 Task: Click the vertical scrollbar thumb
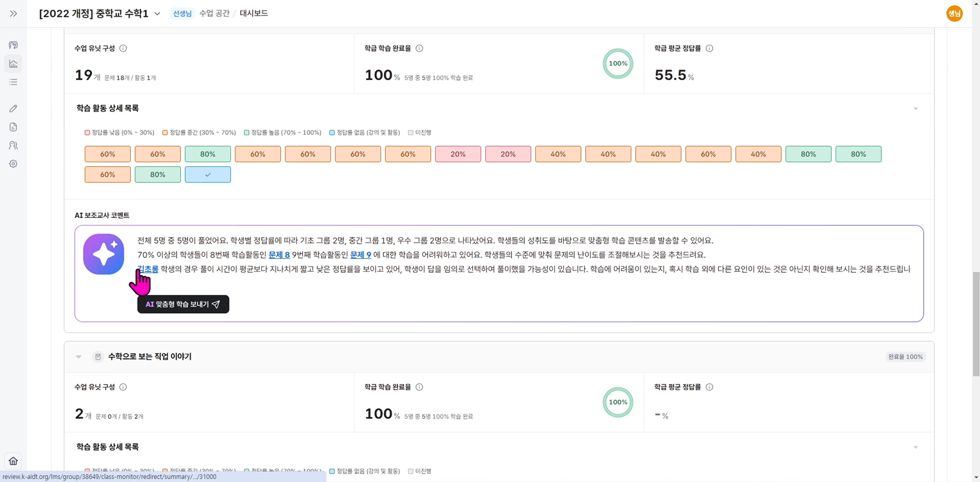[976, 324]
